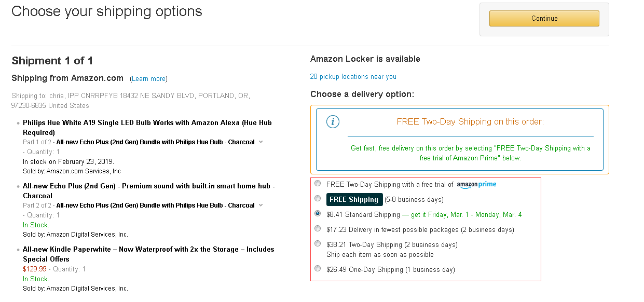Viewport: 644px width, 302px height.
Task: Click the "FREE Two-Day Shipping on this order" heading
Action: (470, 122)
